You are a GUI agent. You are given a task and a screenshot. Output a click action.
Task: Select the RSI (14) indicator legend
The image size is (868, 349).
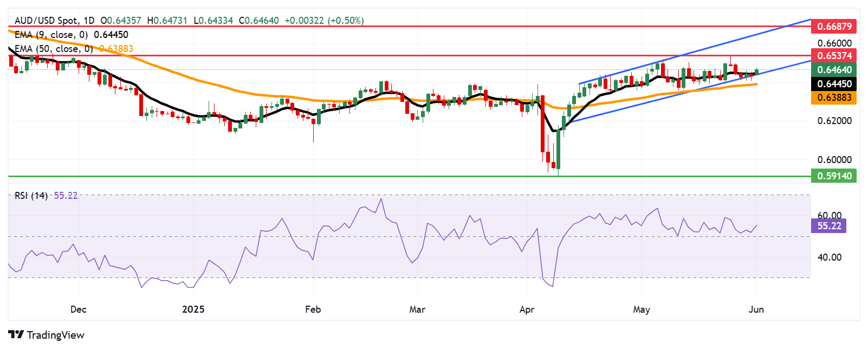31,196
